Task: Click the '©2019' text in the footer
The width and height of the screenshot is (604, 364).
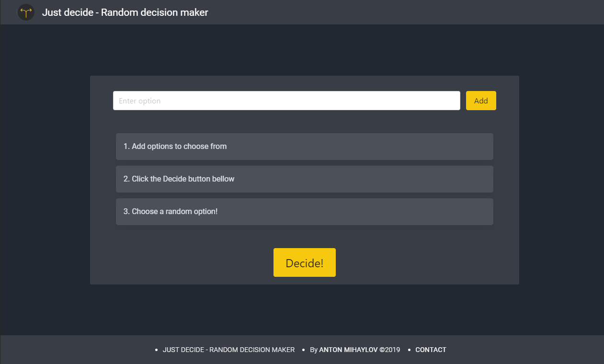Action: (x=390, y=350)
